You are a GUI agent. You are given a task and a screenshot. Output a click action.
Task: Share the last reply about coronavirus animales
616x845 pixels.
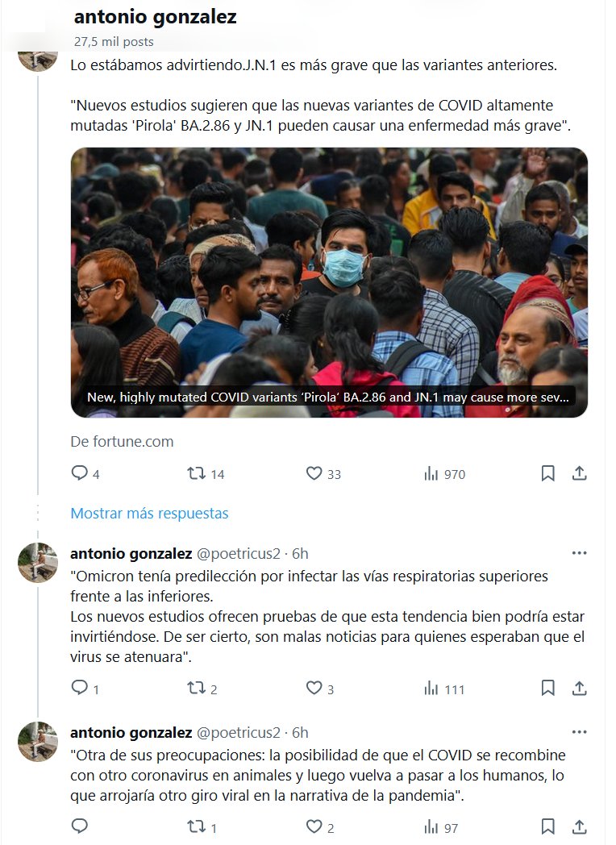pyautogui.click(x=580, y=826)
